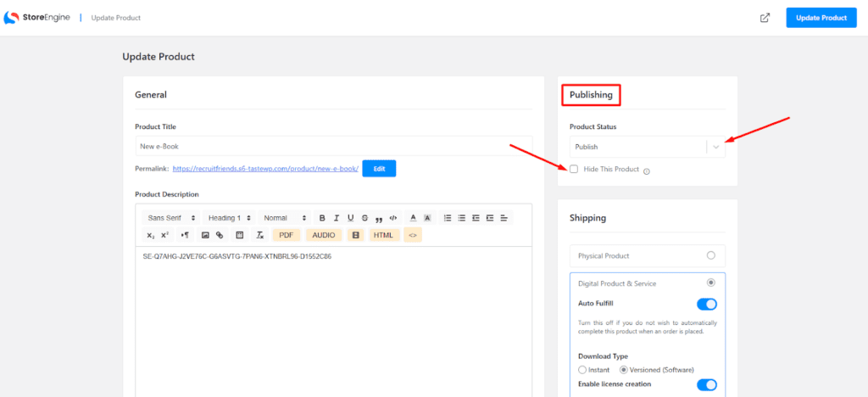This screenshot has height=397, width=868.
Task: Open the text alignment options
Action: pyautogui.click(x=504, y=218)
